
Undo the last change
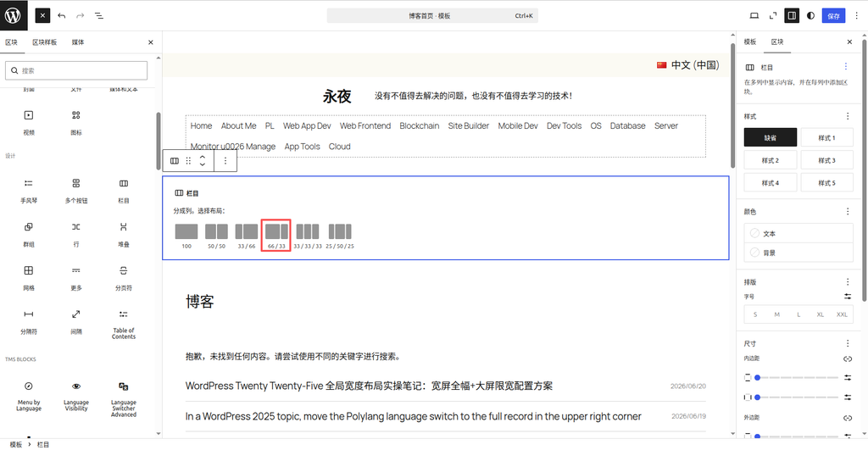click(x=61, y=15)
